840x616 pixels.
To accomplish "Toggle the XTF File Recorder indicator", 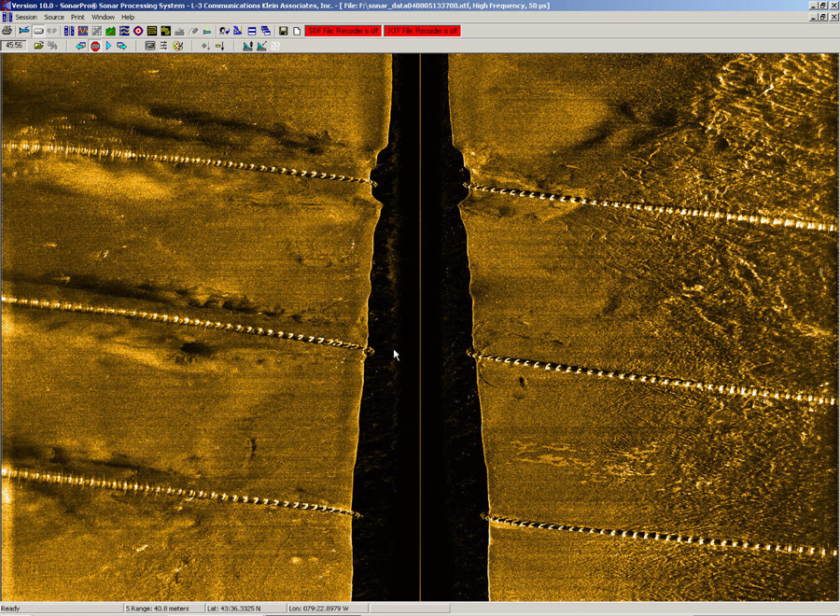I will pos(423,31).
